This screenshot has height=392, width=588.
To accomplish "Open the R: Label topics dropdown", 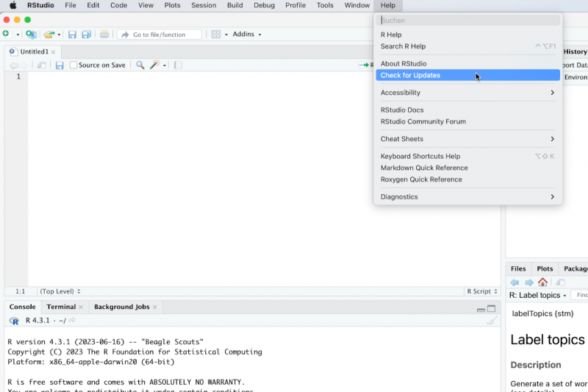I will (x=538, y=296).
